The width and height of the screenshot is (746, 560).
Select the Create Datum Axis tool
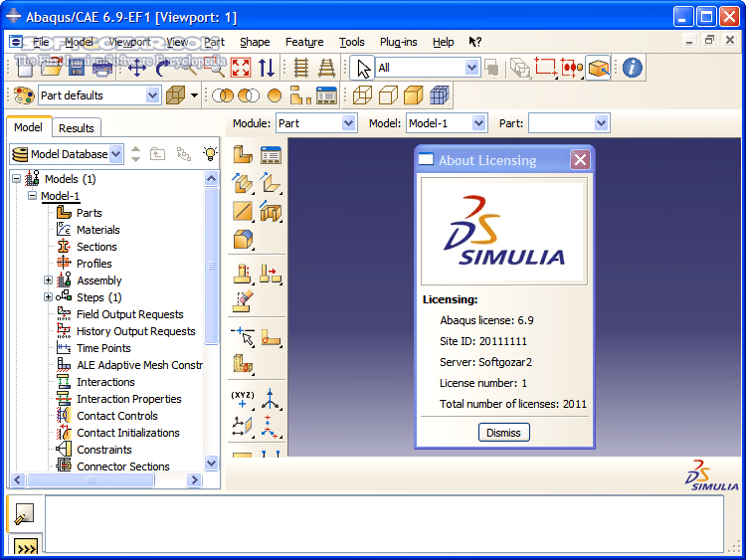click(x=272, y=399)
